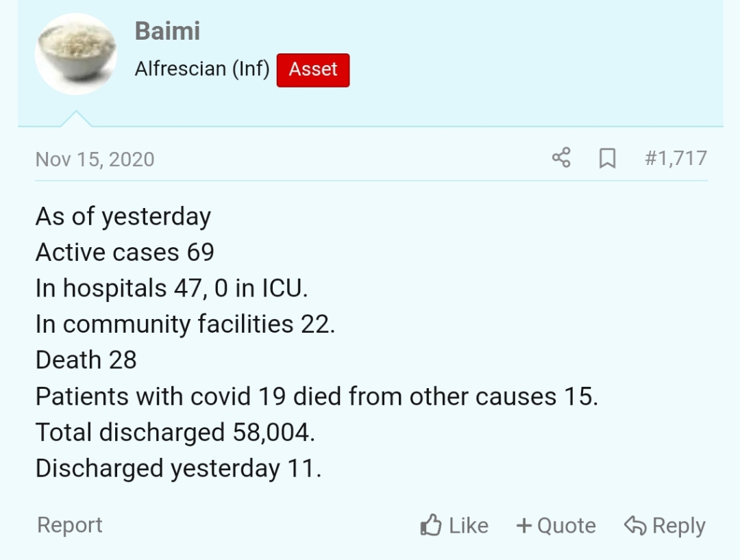Click the "Total discharged 58,004" line
The height and width of the screenshot is (560, 740).
click(x=175, y=433)
